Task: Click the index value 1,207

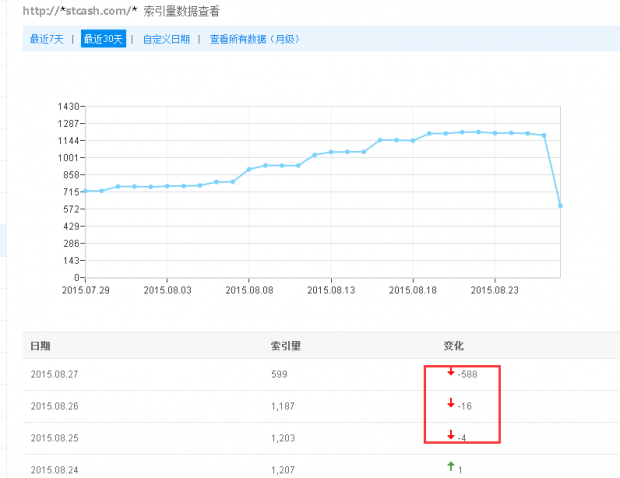Action: click(283, 470)
